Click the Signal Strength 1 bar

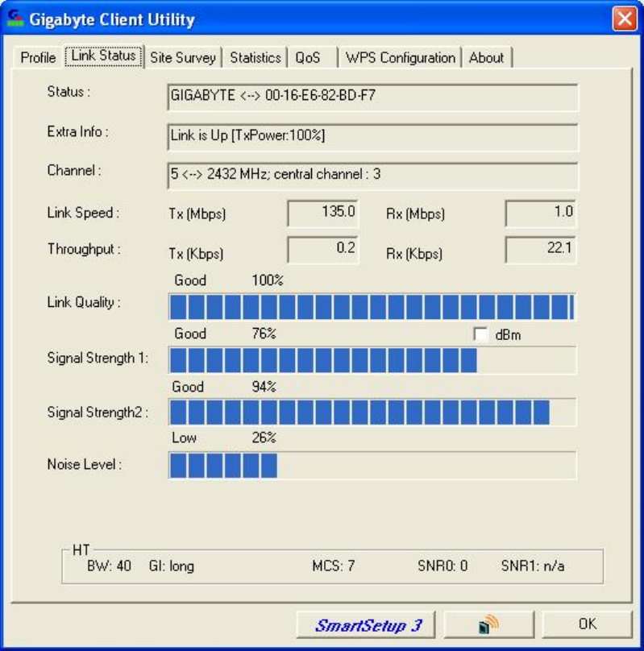(372, 360)
